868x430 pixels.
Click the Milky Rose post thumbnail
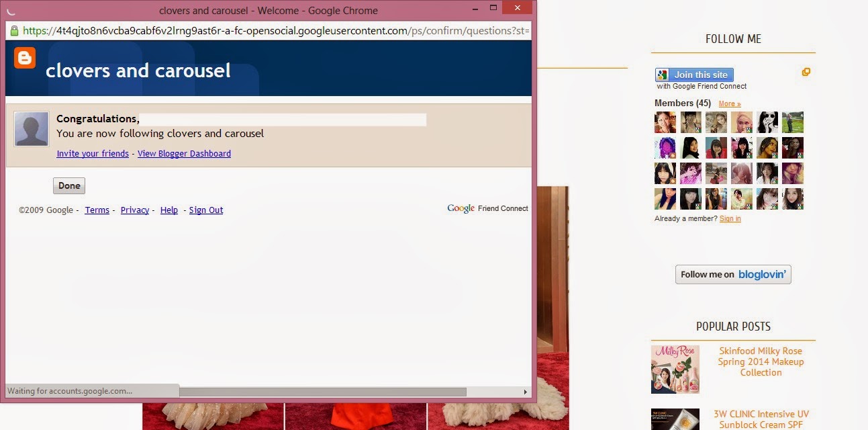click(675, 370)
